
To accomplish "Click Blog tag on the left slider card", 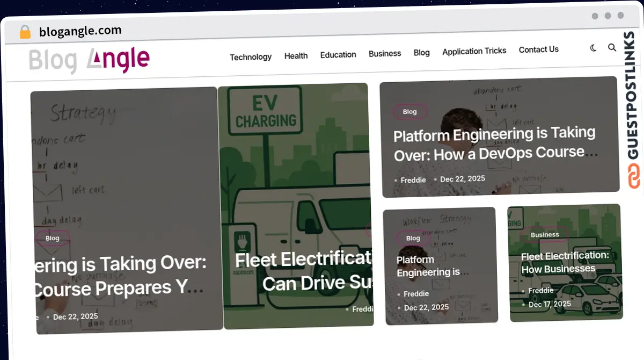I will 53,238.
